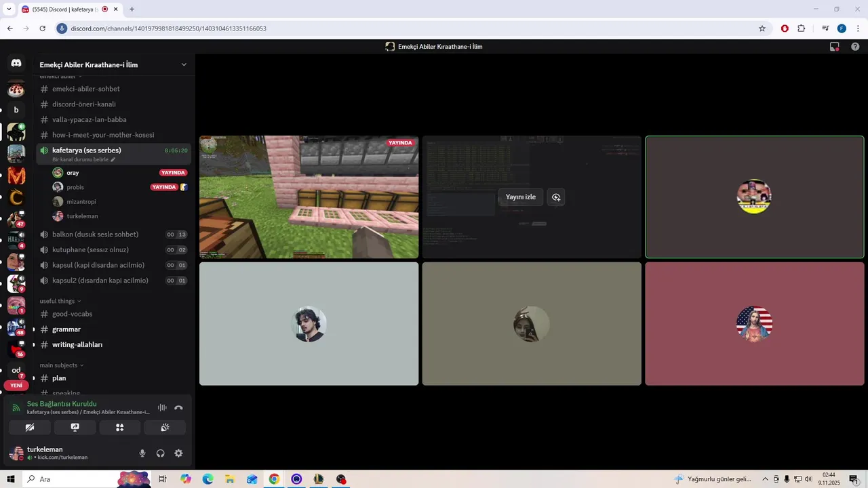Open the server with the gold dragon 'C' icon
The width and height of the screenshot is (868, 488).
(x=16, y=198)
